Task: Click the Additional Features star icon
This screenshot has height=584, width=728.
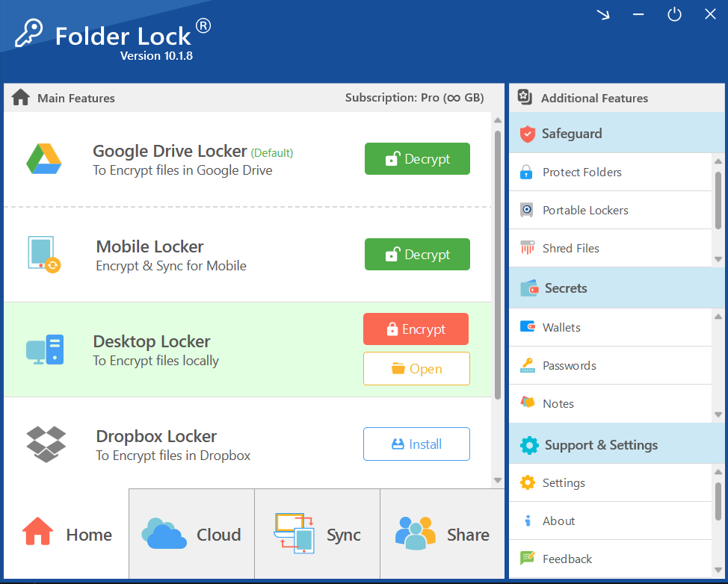Action: [x=525, y=97]
